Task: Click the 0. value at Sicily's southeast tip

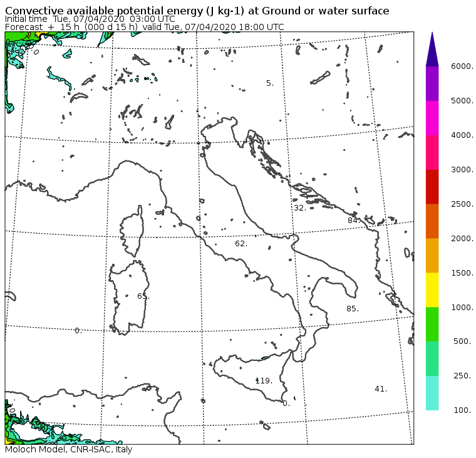Action: tap(286, 403)
